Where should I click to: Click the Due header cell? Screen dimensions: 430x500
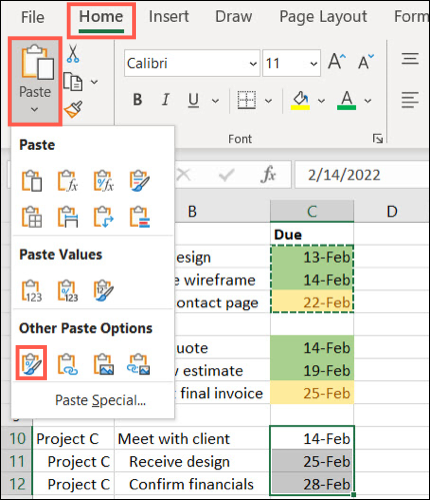[312, 235]
